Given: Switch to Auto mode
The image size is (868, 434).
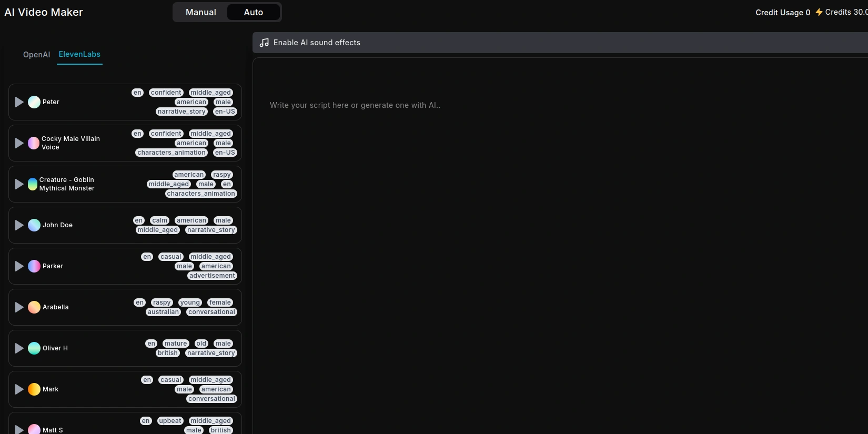Looking at the screenshot, I should click(x=253, y=12).
